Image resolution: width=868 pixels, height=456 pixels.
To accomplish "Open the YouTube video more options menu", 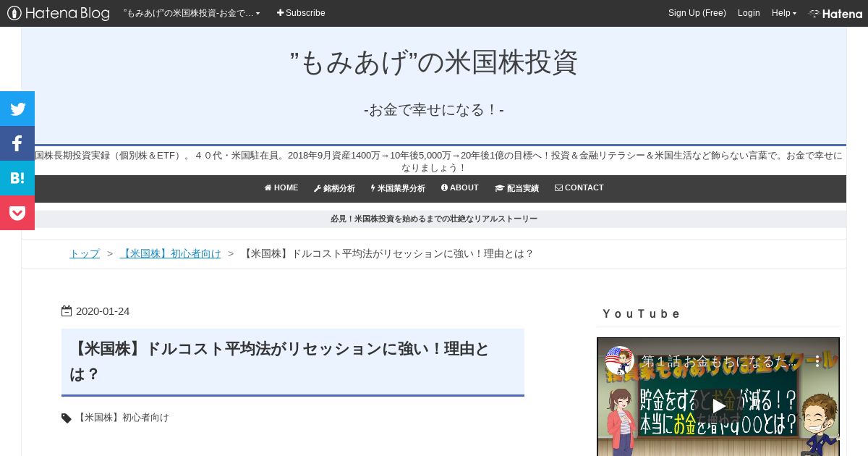I will coord(818,360).
